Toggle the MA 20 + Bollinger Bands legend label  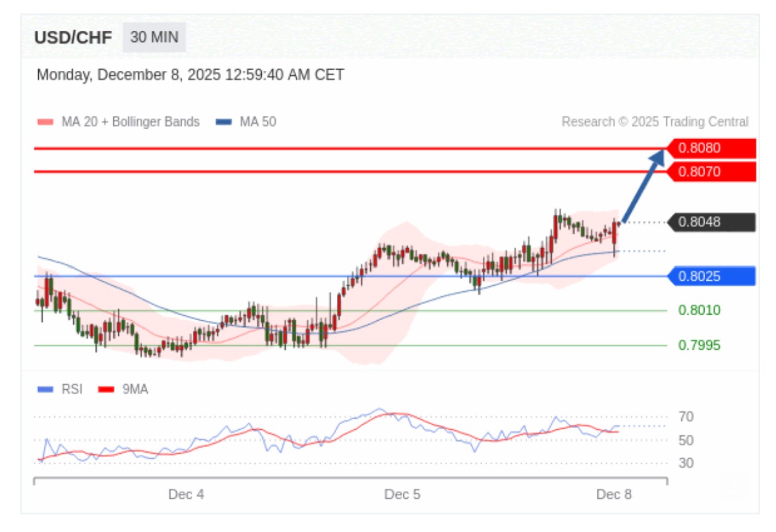coord(130,122)
